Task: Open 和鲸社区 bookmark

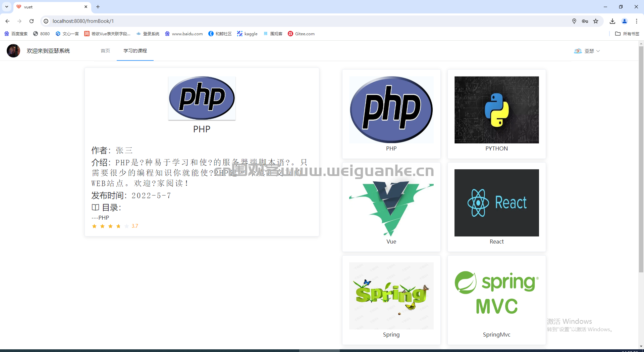Action: 220,34
